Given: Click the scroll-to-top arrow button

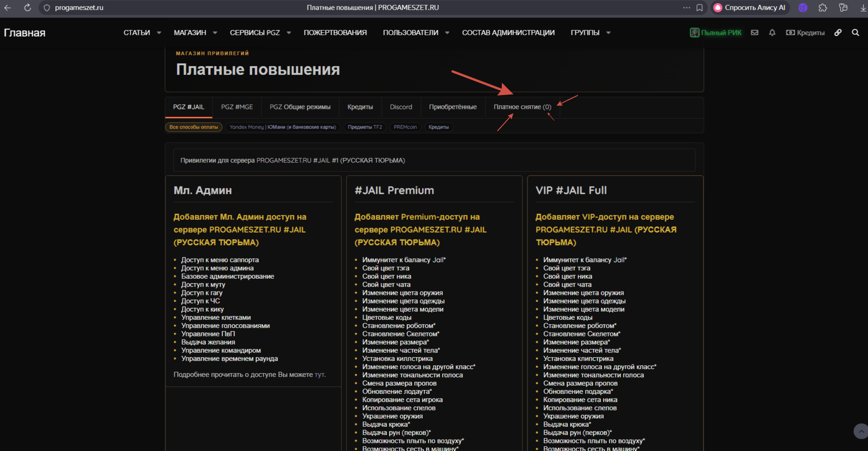Looking at the screenshot, I should tap(861, 431).
